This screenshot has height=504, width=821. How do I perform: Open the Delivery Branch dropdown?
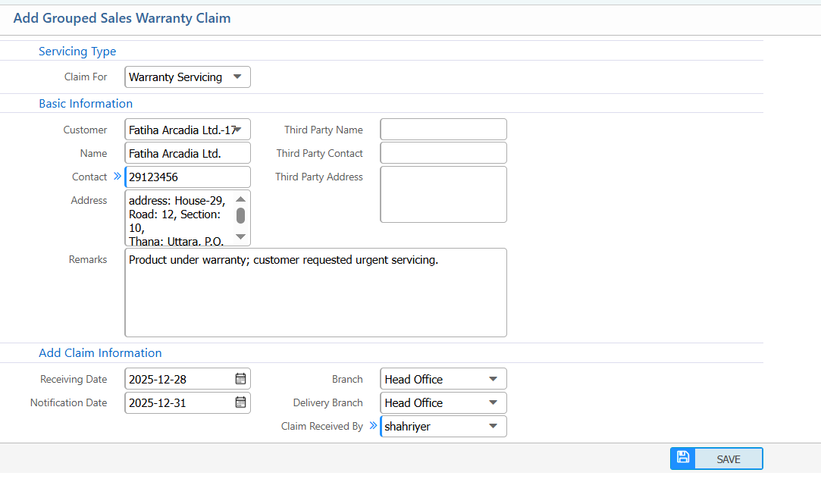(493, 402)
